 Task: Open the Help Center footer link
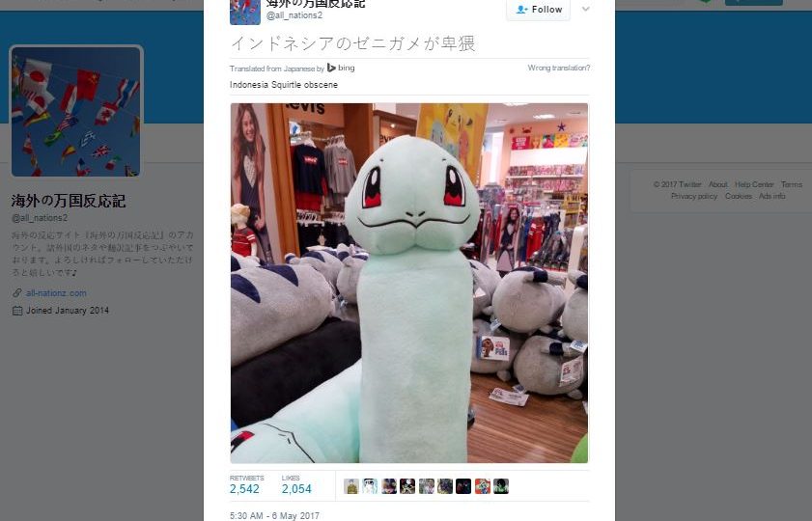[754, 184]
